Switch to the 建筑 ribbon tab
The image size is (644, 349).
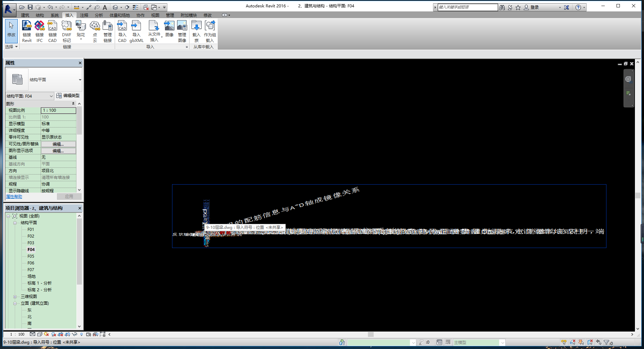click(25, 15)
